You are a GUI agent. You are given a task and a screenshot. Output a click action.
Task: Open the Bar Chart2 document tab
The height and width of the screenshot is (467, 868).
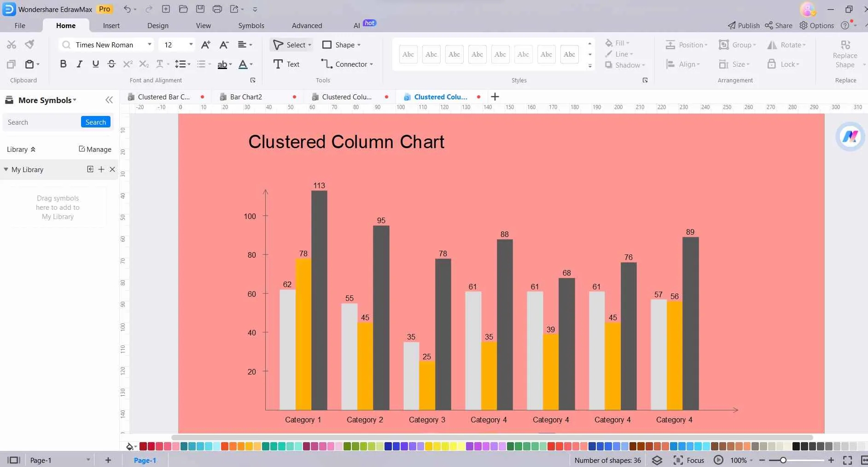(245, 97)
